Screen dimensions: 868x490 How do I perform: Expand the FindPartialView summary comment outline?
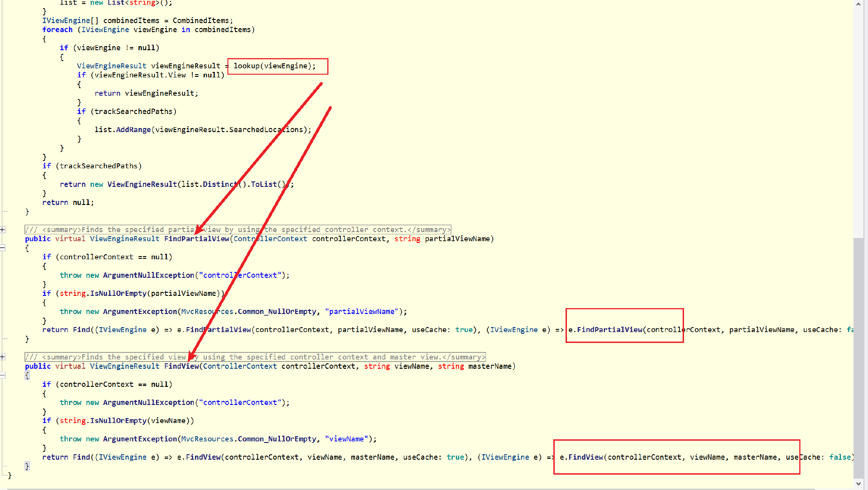[x=3, y=229]
